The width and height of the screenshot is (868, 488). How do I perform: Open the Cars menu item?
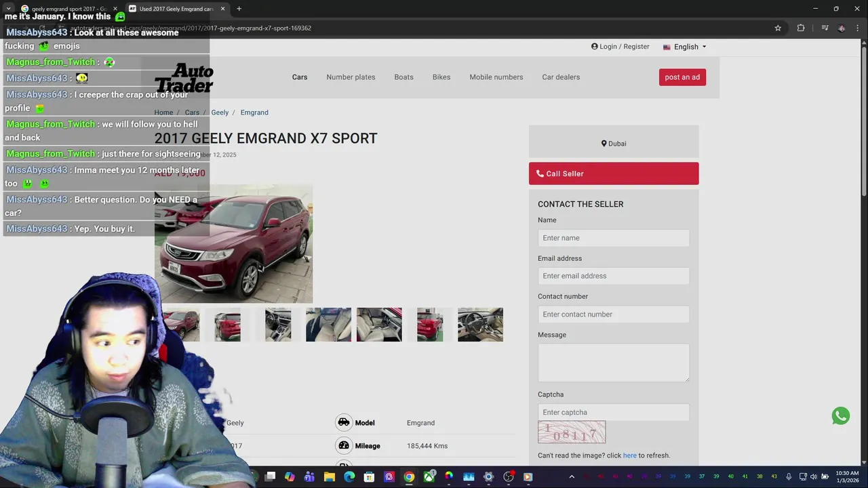(300, 77)
